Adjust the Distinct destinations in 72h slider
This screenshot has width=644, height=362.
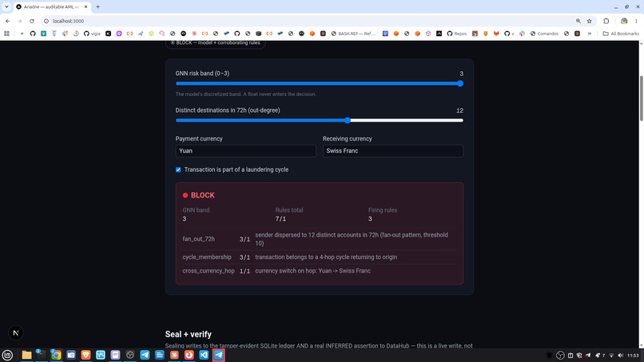click(319, 121)
